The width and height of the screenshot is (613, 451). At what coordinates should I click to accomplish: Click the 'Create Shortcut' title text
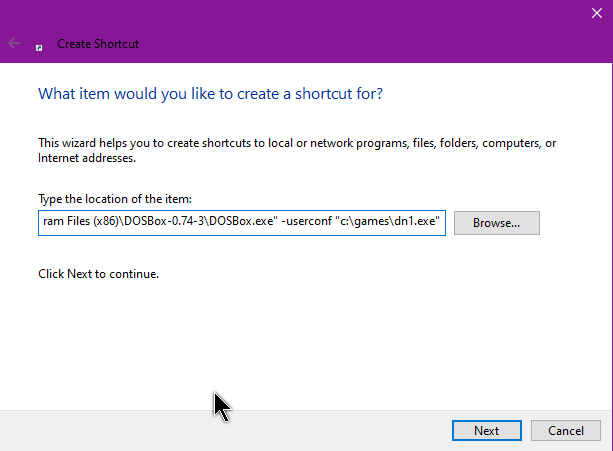(x=98, y=44)
